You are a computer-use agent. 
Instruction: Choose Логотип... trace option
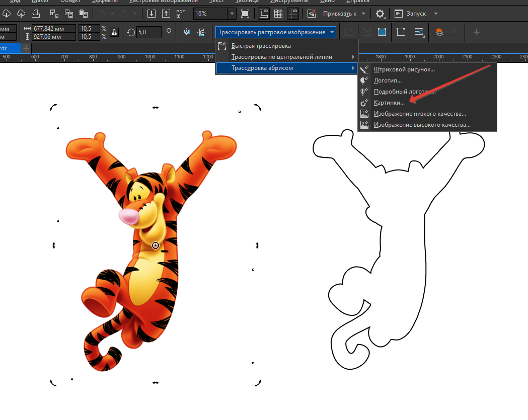(427, 80)
